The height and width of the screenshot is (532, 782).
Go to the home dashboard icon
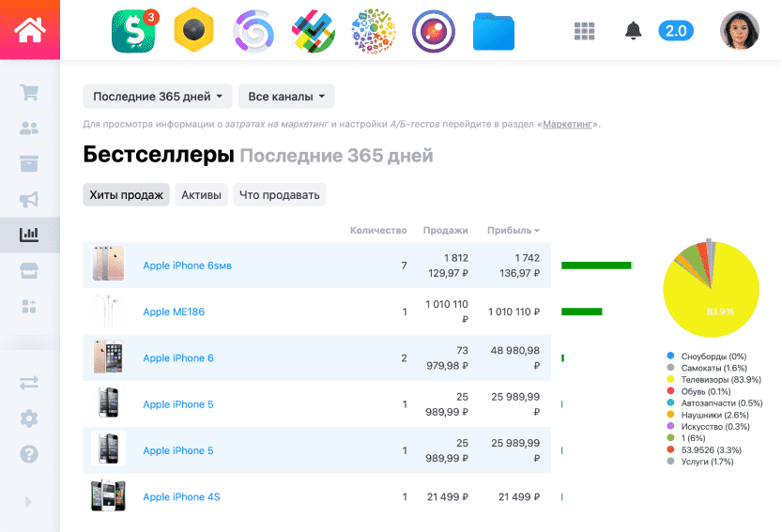tap(29, 30)
